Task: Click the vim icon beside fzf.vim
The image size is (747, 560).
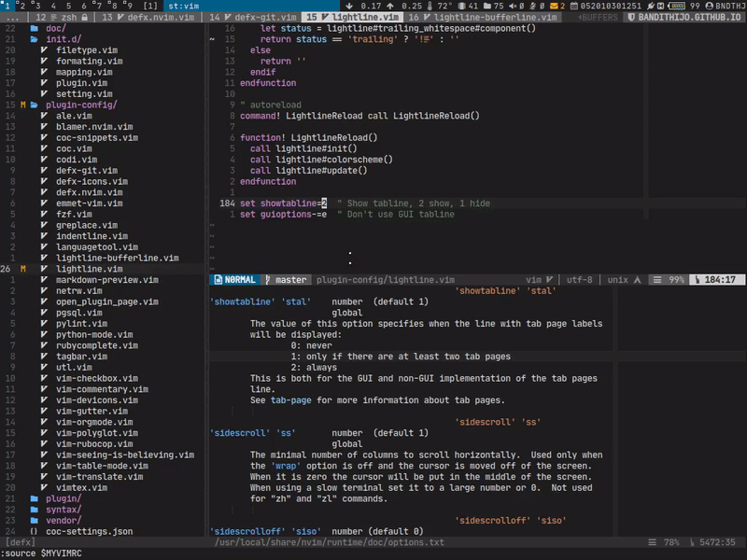Action: [44, 214]
